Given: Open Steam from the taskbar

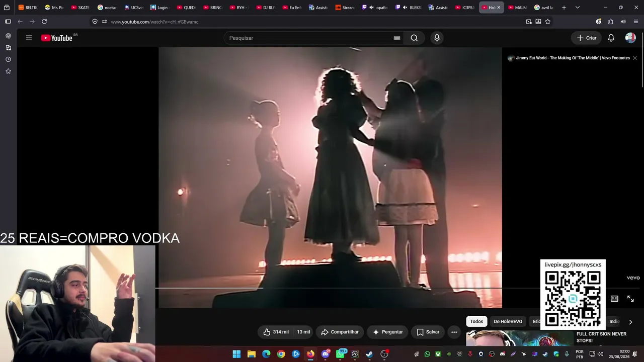Looking at the screenshot, I should coord(369,354).
